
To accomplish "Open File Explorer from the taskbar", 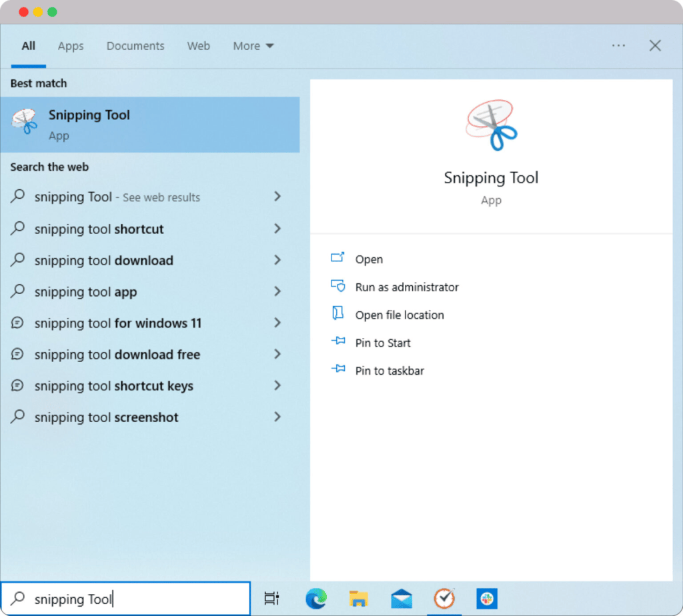I will [x=359, y=599].
